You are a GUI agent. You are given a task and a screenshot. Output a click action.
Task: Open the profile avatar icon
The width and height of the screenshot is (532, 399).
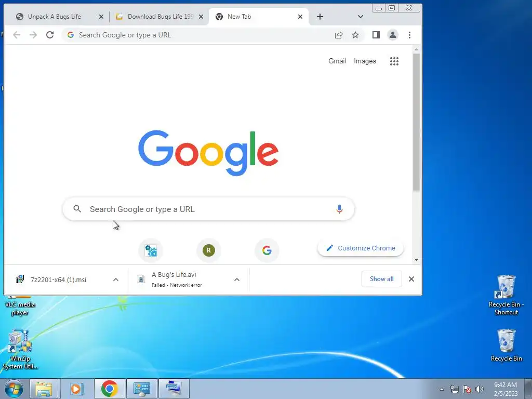click(393, 35)
